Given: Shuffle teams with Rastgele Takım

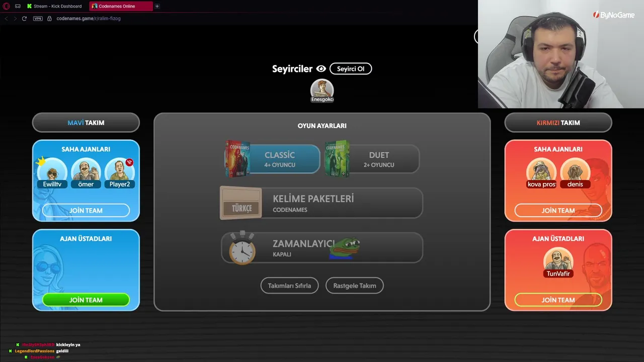Looking at the screenshot, I should pyautogui.click(x=355, y=286).
